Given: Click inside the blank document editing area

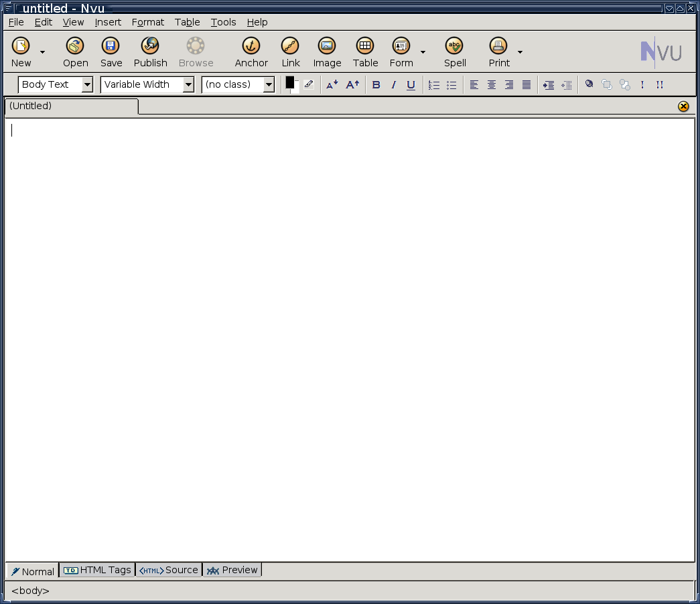Looking at the screenshot, I should [x=350, y=339].
